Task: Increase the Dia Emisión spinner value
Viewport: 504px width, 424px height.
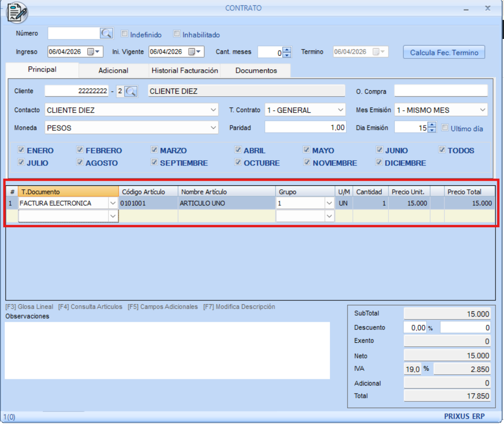Action: 432,125
